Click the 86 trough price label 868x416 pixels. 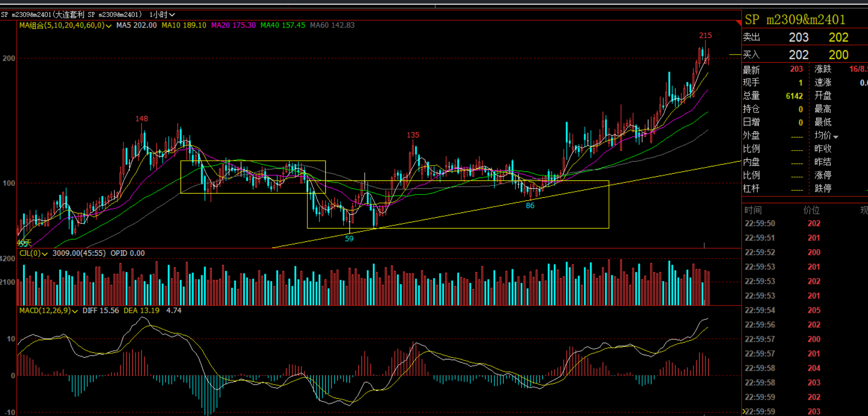pyautogui.click(x=530, y=206)
